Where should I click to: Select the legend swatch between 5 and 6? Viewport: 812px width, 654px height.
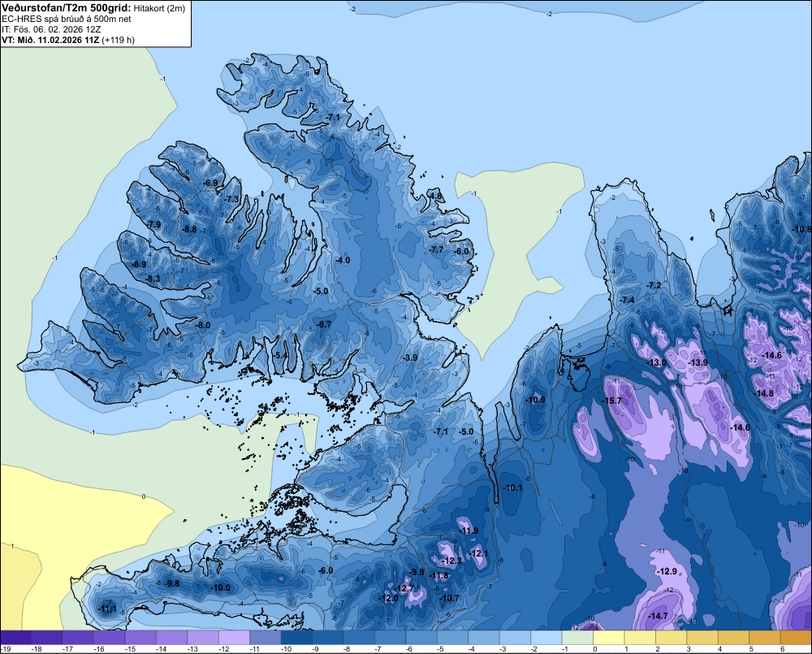[764, 637]
